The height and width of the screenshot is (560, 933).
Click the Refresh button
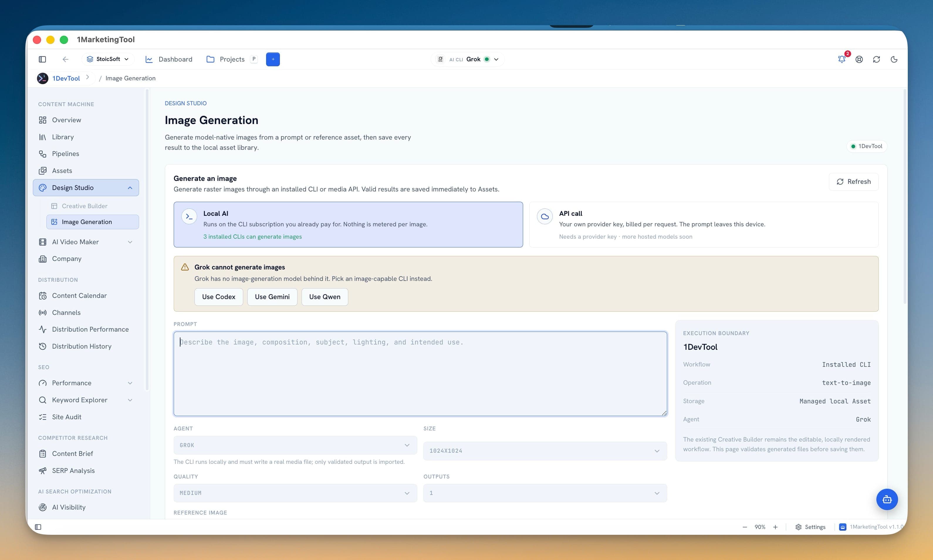click(853, 181)
